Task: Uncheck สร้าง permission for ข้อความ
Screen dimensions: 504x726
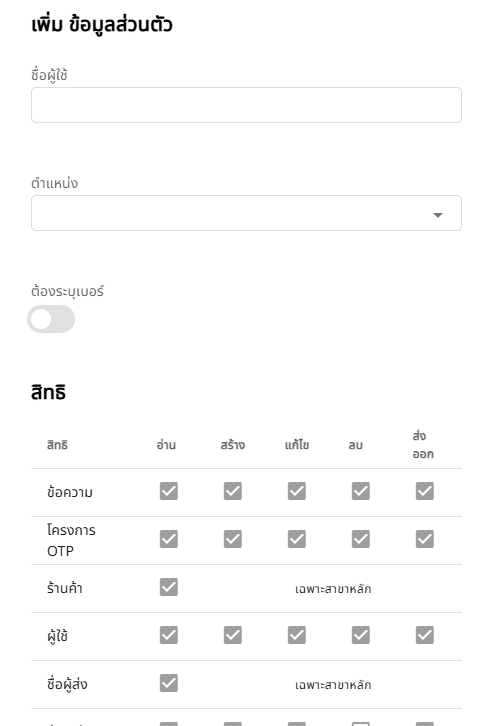Action: [233, 491]
